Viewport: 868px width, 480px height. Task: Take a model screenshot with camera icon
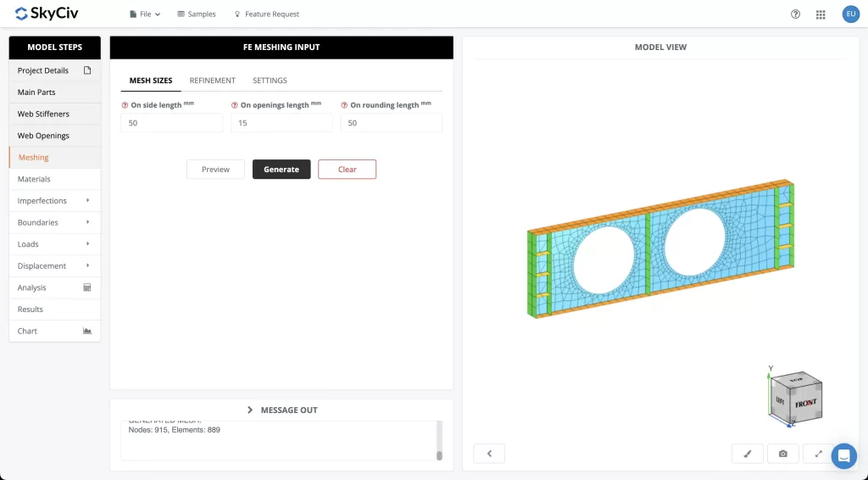[x=782, y=454]
